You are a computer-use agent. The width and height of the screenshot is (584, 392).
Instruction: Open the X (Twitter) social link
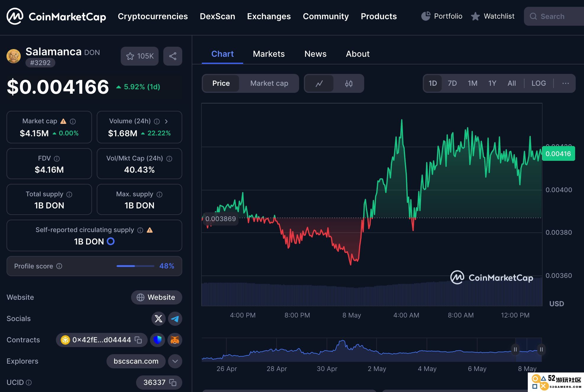click(x=159, y=319)
